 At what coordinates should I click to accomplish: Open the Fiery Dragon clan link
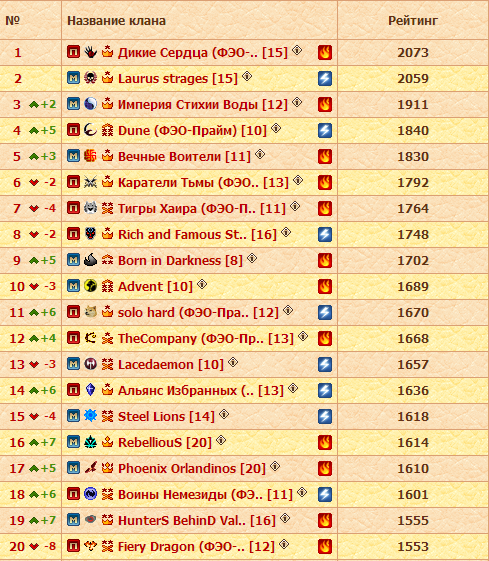pyautogui.click(x=196, y=547)
